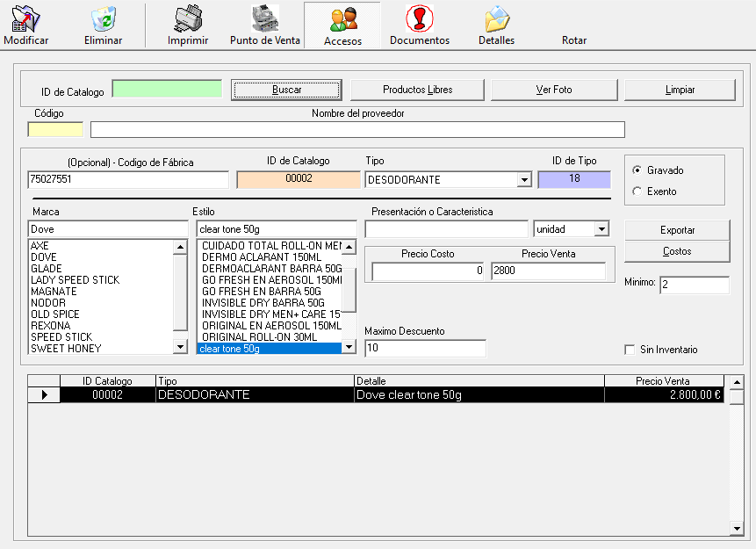Select the Exento radio button
The height and width of the screenshot is (549, 756).
tap(637, 191)
